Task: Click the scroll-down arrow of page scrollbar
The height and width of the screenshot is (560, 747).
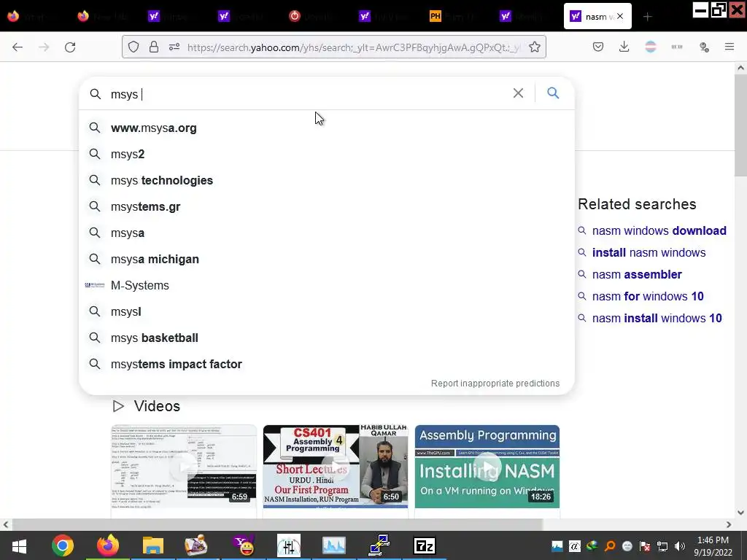Action: [x=740, y=513]
